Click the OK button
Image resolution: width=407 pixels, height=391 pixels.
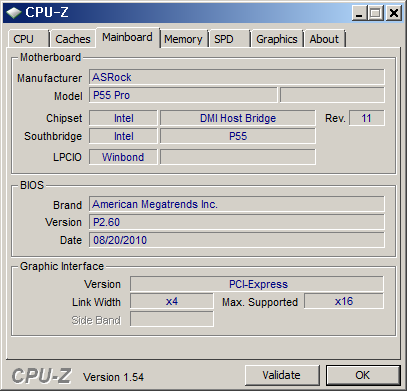[x=363, y=375]
